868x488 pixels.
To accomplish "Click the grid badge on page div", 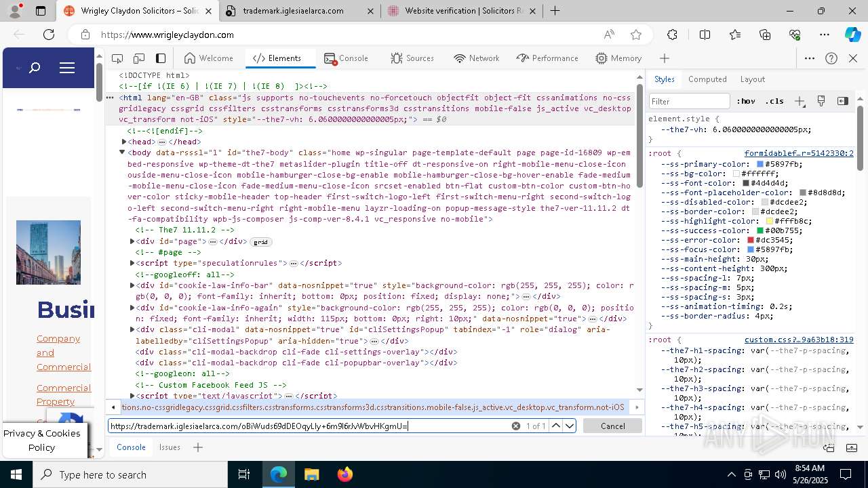I will pos(260,242).
